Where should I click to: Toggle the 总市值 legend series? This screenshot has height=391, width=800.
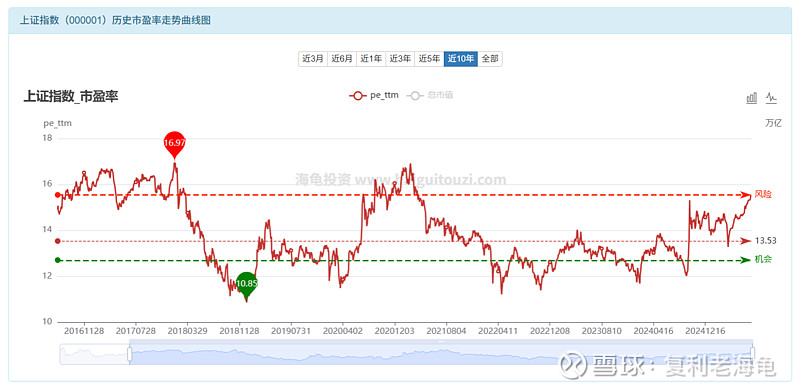(430, 95)
